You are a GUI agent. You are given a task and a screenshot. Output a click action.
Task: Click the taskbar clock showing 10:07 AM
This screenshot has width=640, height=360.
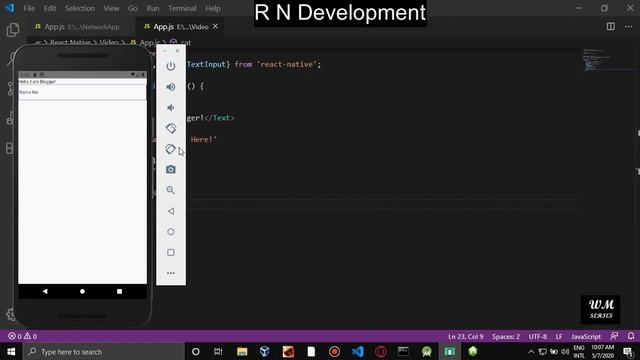pos(602,351)
